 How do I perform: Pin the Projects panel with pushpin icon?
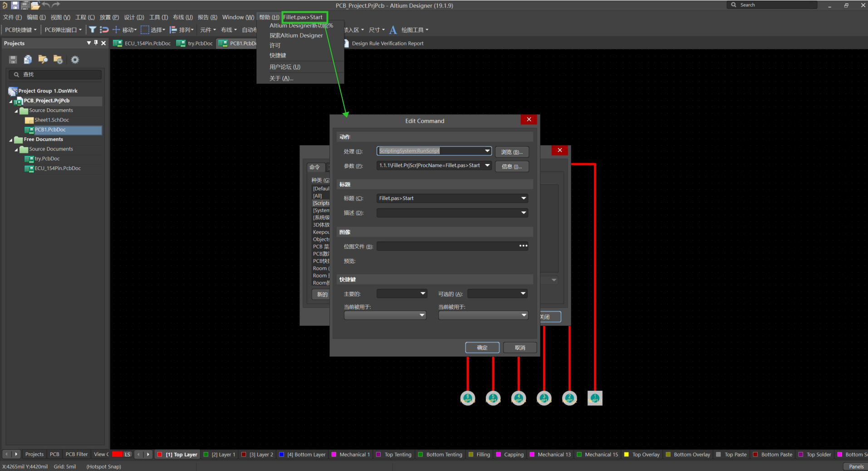click(x=96, y=43)
